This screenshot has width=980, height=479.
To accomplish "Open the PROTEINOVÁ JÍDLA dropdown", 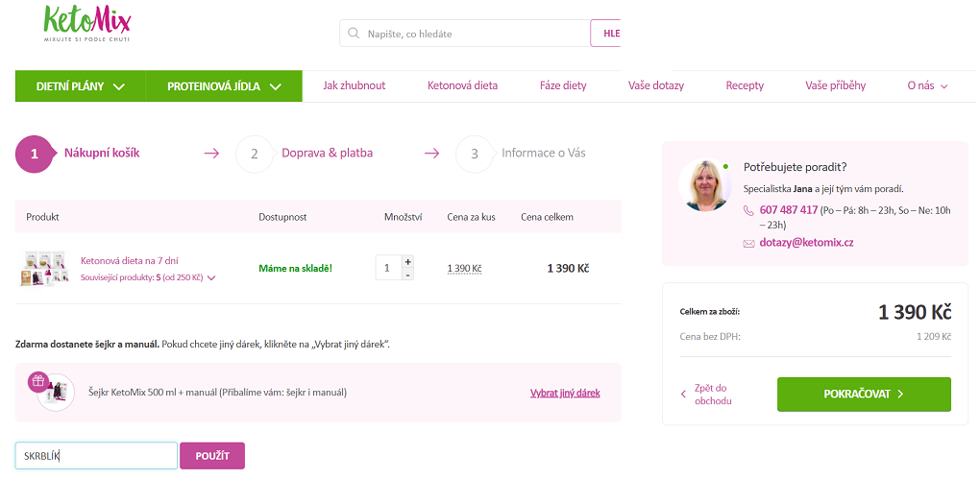I will (225, 86).
